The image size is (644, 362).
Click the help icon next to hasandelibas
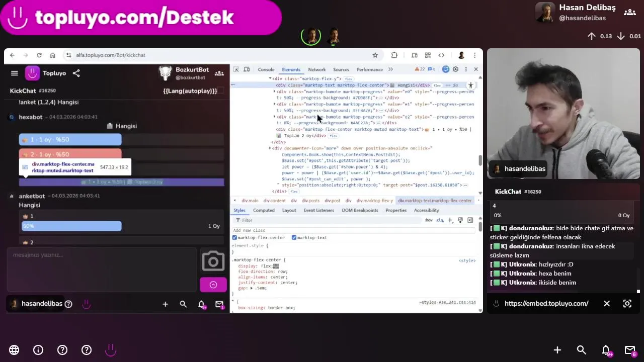(68, 304)
